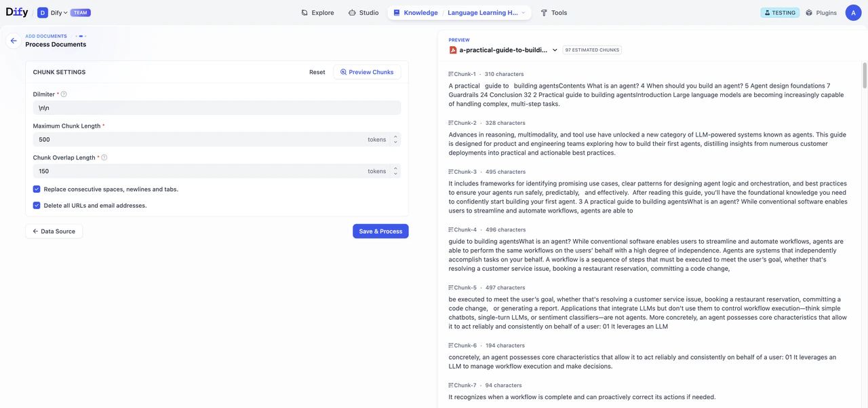Open the preview document selector dropdown
The height and width of the screenshot is (408, 868).
point(555,50)
